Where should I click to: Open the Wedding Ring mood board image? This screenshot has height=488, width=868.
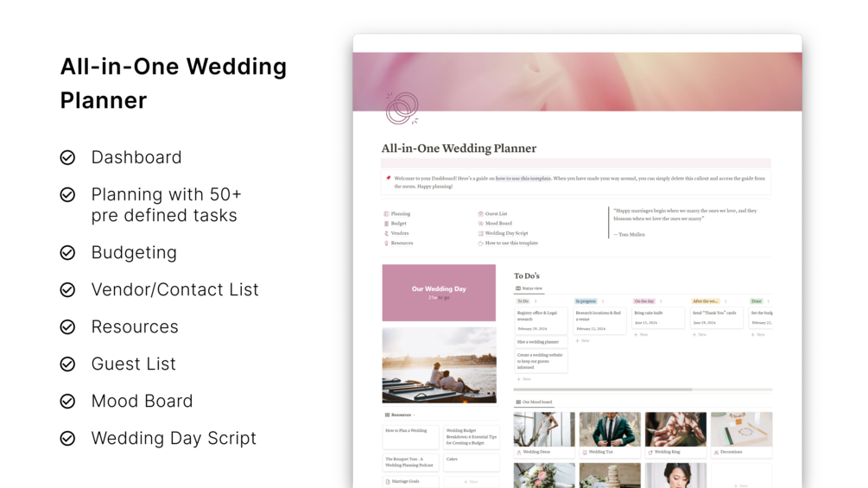(675, 429)
